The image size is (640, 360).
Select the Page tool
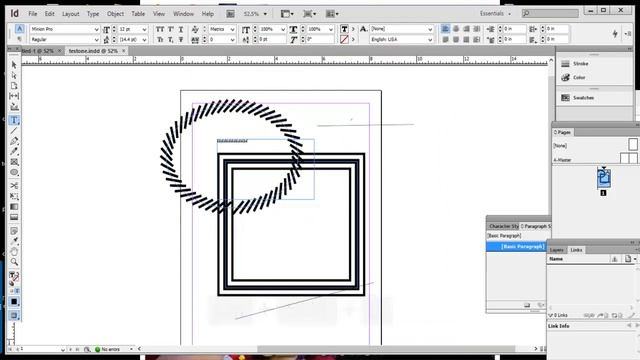coord(14,86)
